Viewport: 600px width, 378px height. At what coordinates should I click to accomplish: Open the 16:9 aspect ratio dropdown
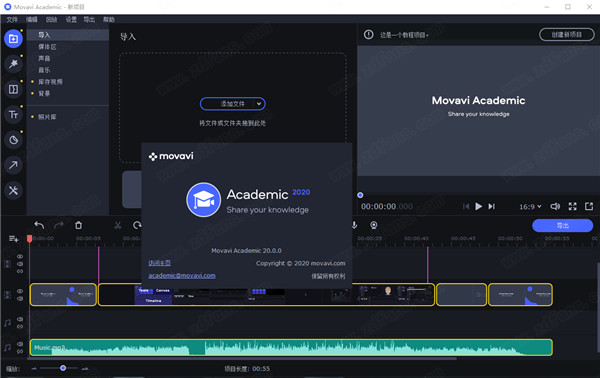tap(530, 207)
